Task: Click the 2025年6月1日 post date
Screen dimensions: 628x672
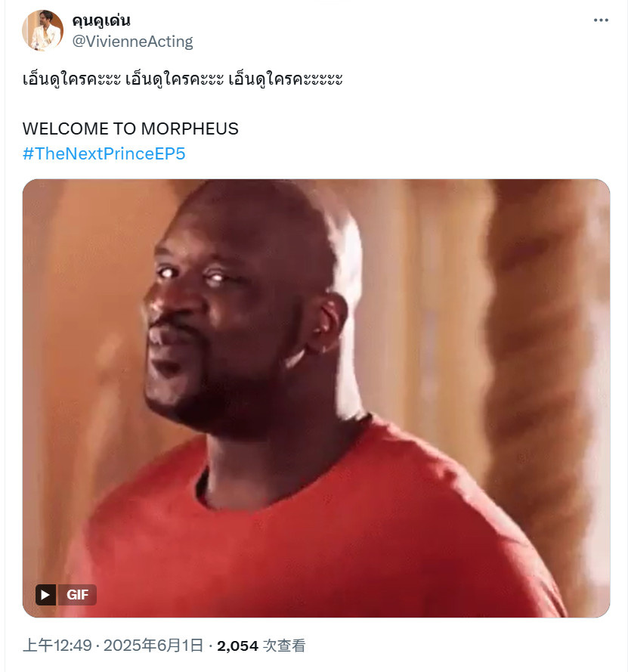Action: tap(153, 645)
